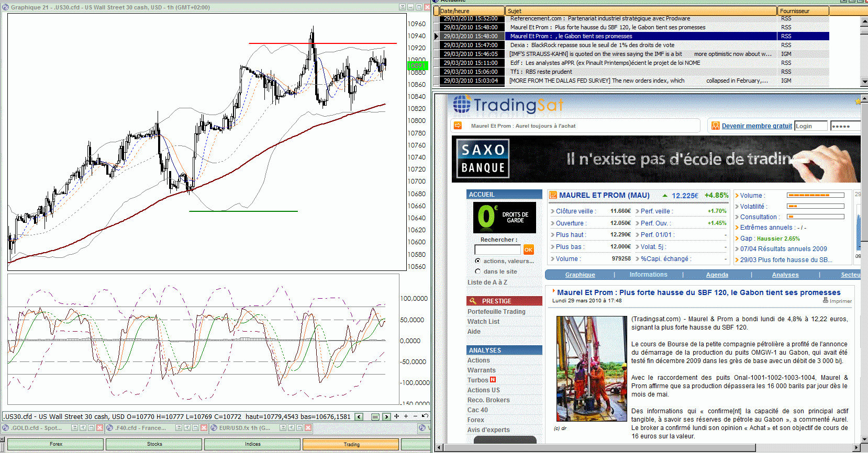Click the oil rig article thumbnail
Screen dimensions: 868x453
click(592, 369)
